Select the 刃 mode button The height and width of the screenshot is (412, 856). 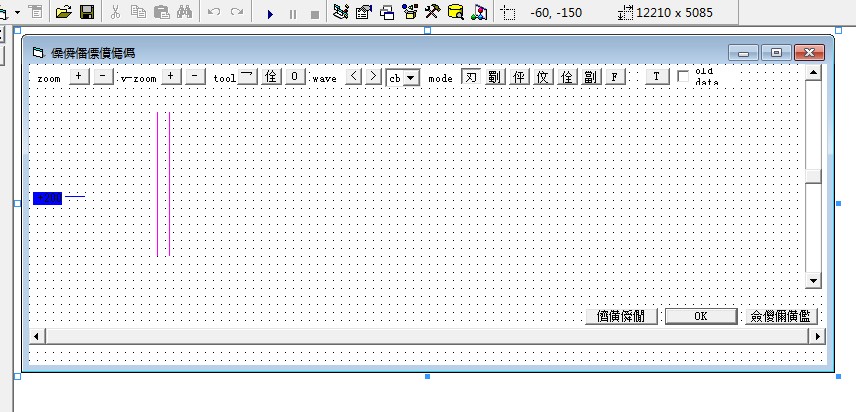(471, 77)
